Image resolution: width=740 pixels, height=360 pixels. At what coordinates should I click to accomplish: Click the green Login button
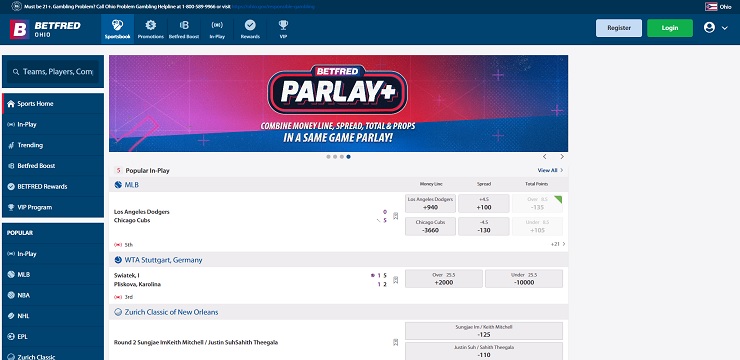tap(670, 28)
